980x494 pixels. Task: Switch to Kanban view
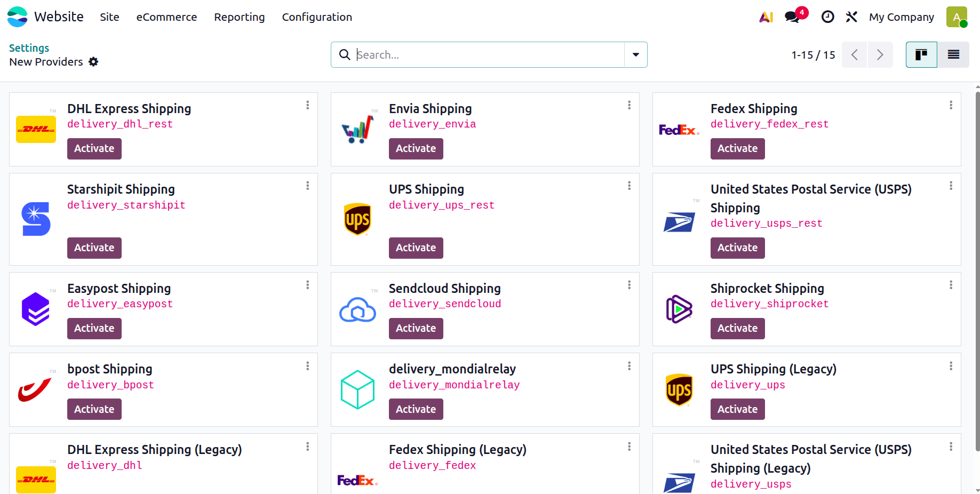(921, 54)
